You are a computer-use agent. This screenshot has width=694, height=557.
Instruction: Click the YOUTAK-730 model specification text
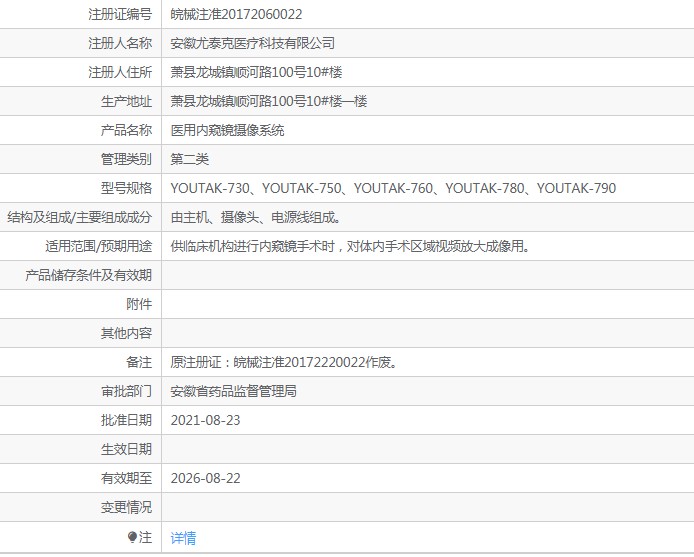(208, 188)
